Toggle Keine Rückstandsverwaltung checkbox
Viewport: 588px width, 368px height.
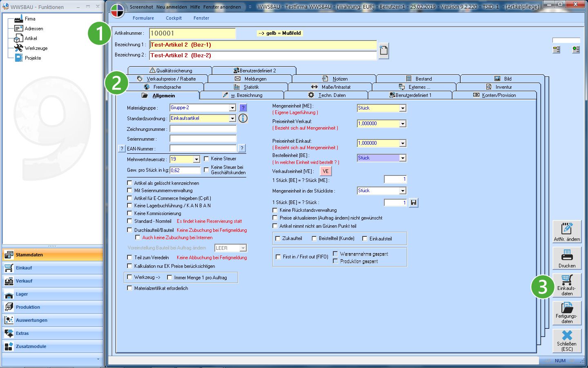click(275, 210)
